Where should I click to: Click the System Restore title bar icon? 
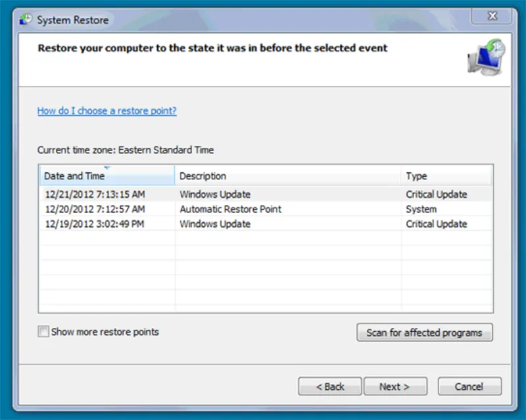[x=26, y=20]
